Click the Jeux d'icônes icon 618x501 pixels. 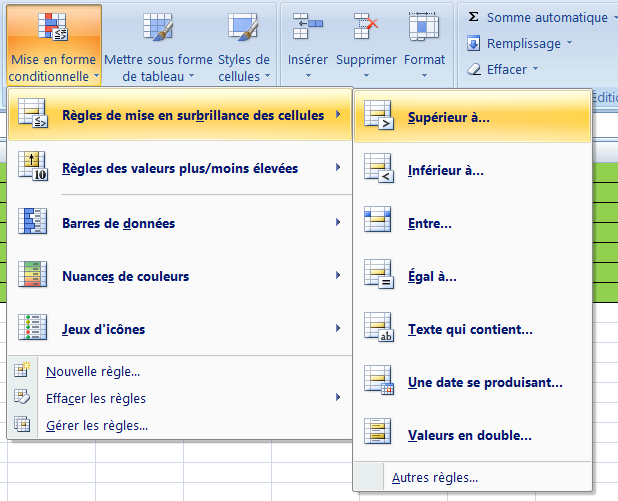pos(33,327)
